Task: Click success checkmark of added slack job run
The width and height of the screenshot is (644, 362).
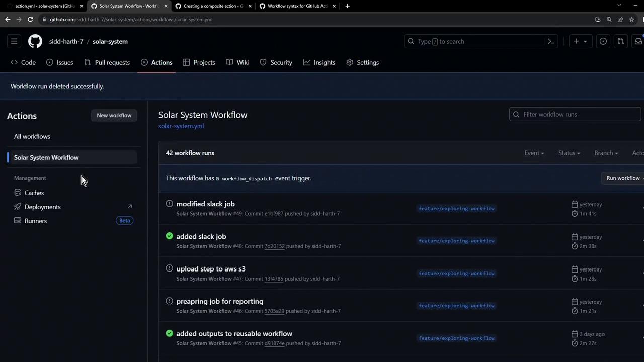Action: pyautogui.click(x=169, y=236)
